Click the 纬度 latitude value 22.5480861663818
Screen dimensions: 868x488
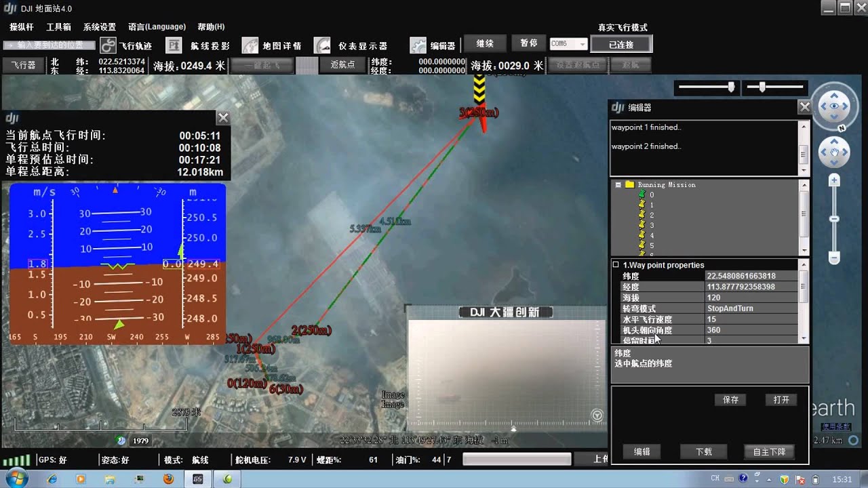[x=751, y=276]
